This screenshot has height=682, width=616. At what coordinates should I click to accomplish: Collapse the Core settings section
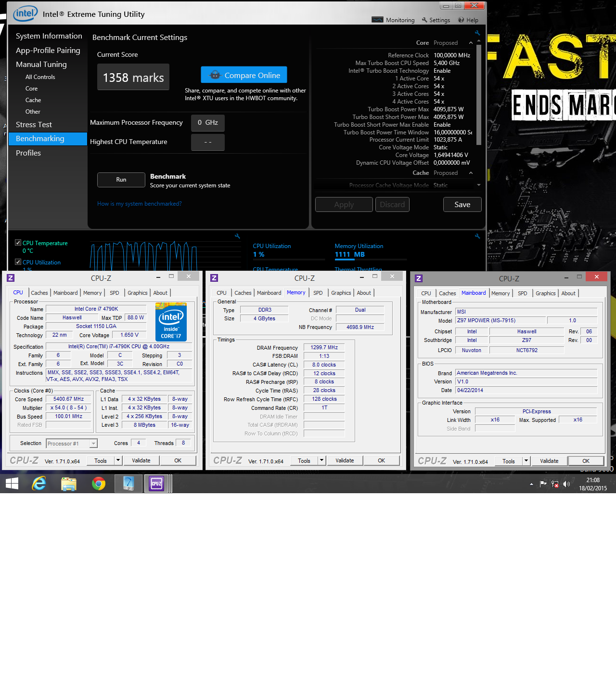tap(471, 43)
